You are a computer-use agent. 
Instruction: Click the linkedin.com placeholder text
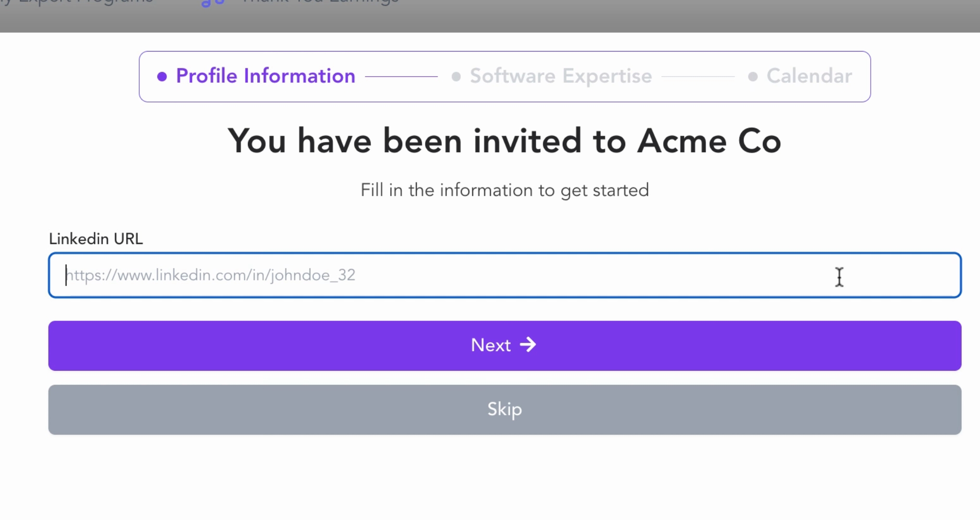pos(211,275)
